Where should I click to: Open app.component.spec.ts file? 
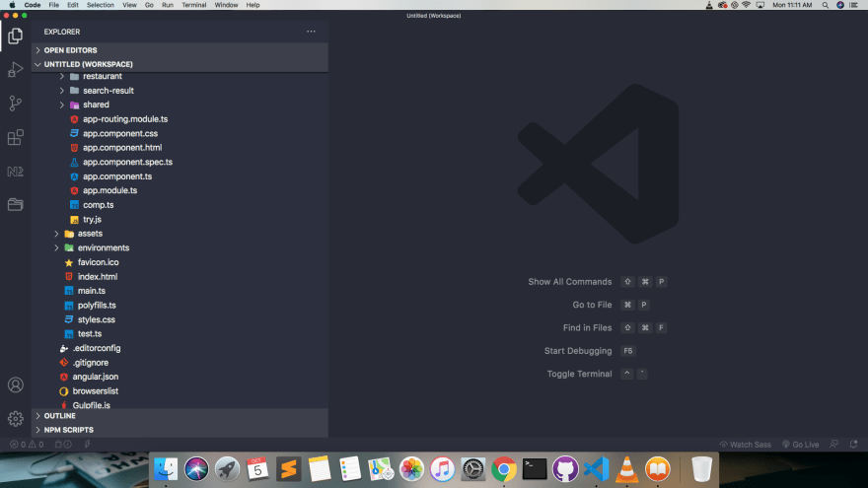[x=128, y=162]
